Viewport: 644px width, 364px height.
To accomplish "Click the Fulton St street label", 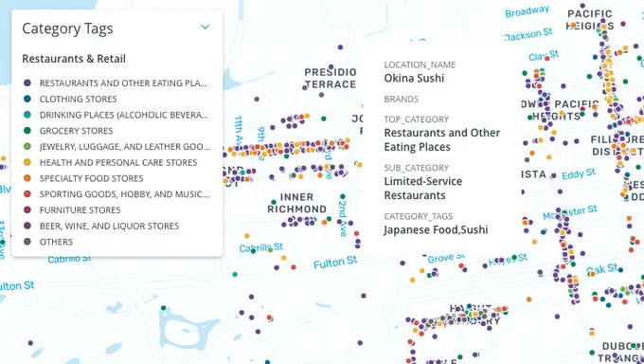I will pyautogui.click(x=335, y=262).
